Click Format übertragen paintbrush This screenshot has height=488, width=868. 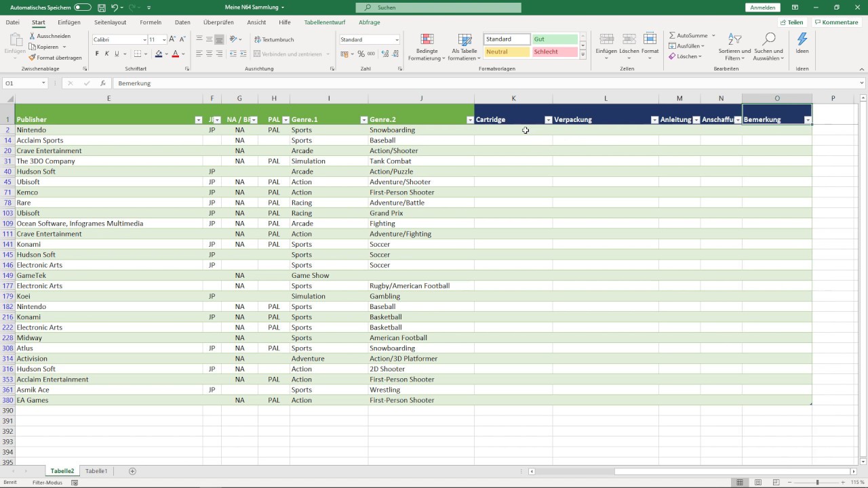click(33, 58)
